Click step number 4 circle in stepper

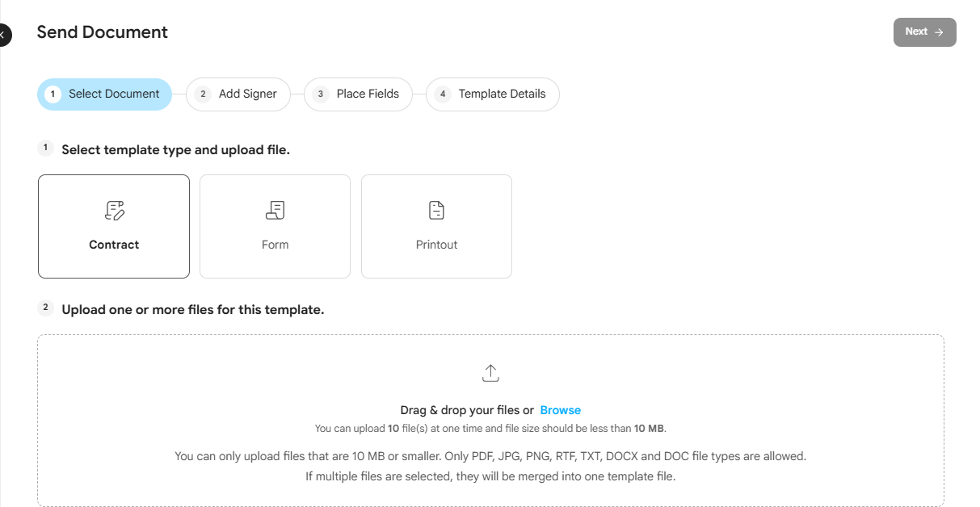(x=443, y=94)
